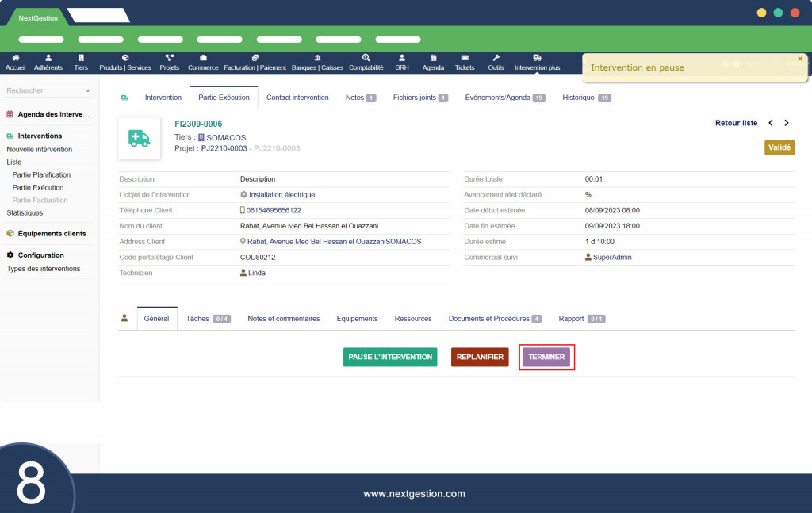Click the Banques | Caisses bank icon
This screenshot has width=812, height=513.
[317, 57]
